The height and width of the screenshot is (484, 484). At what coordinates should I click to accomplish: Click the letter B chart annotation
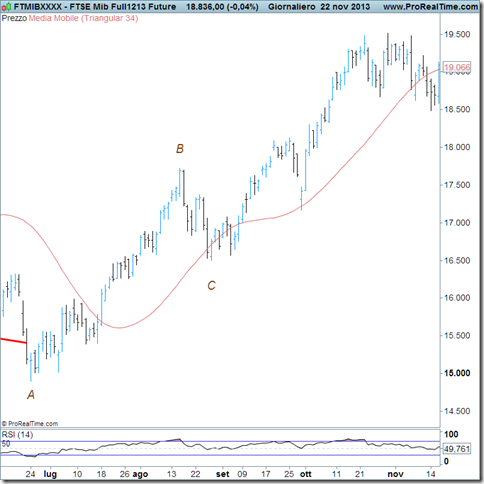[180, 149]
